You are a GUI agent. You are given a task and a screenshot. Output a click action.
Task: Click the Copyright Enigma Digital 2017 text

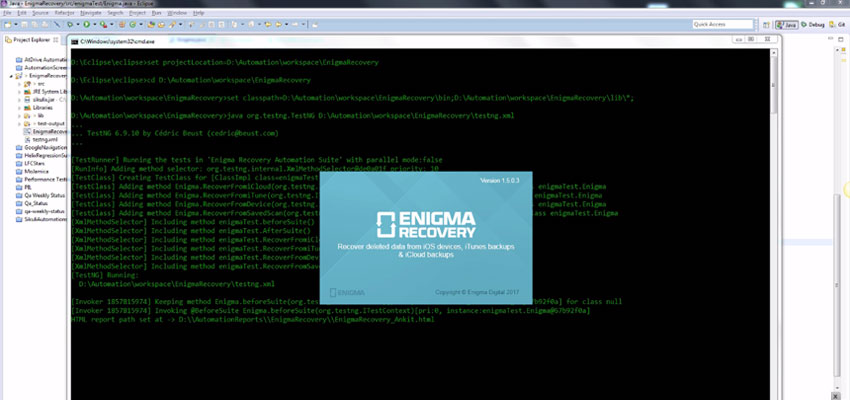477,293
